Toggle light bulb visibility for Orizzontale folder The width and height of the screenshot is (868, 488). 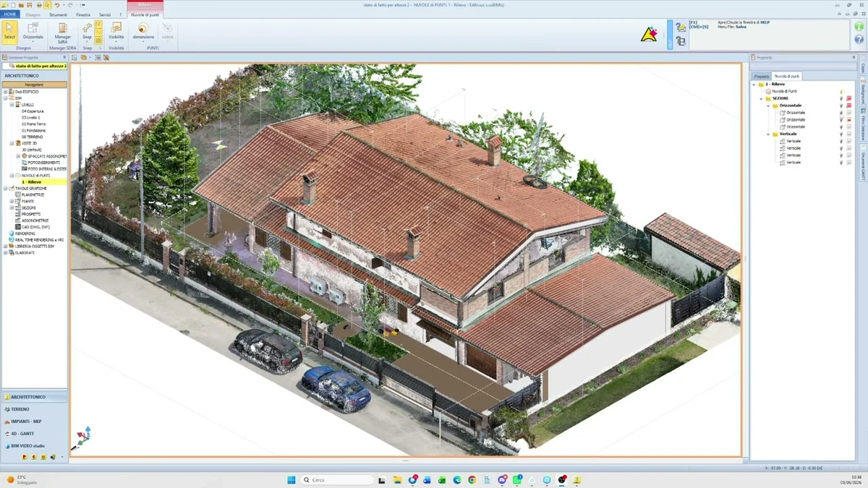click(841, 106)
